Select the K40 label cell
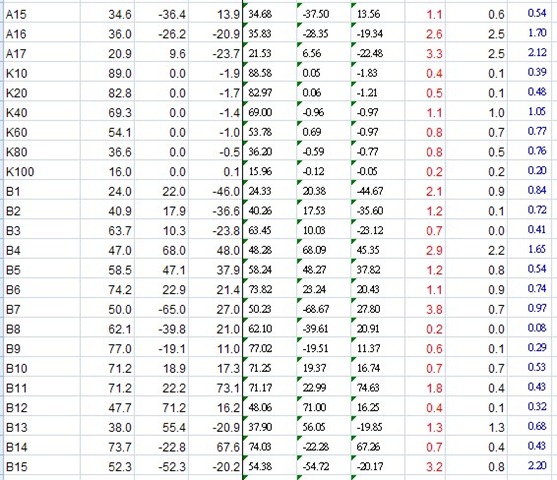 [42, 113]
